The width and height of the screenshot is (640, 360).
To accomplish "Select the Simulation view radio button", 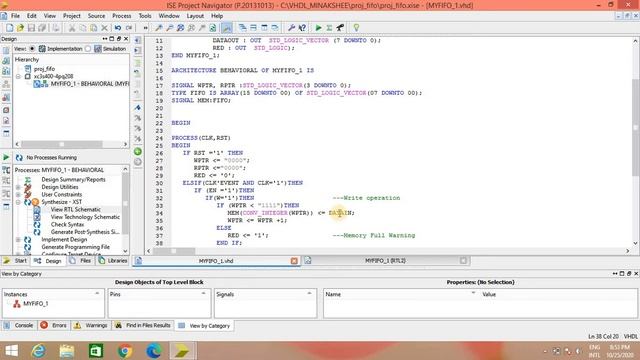I will [x=88, y=49].
